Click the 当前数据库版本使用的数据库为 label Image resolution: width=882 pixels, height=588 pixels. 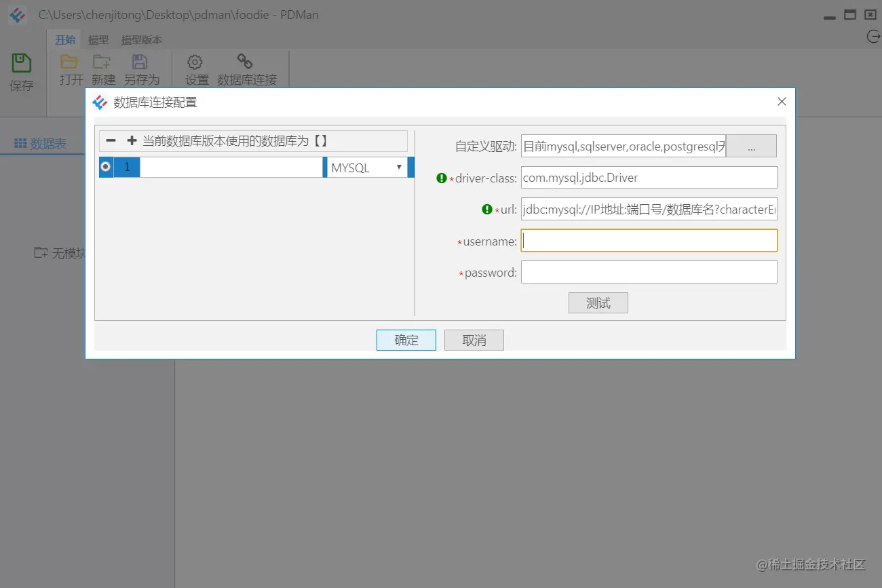[x=235, y=141]
